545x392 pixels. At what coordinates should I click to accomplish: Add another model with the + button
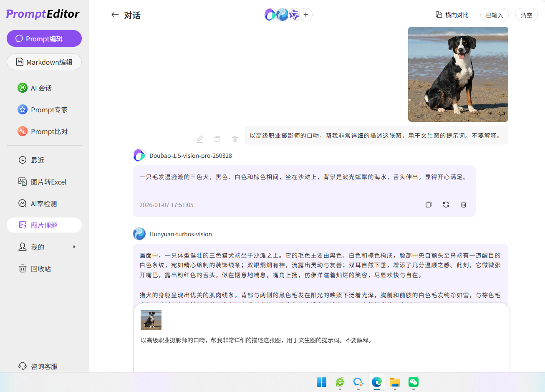click(x=306, y=14)
